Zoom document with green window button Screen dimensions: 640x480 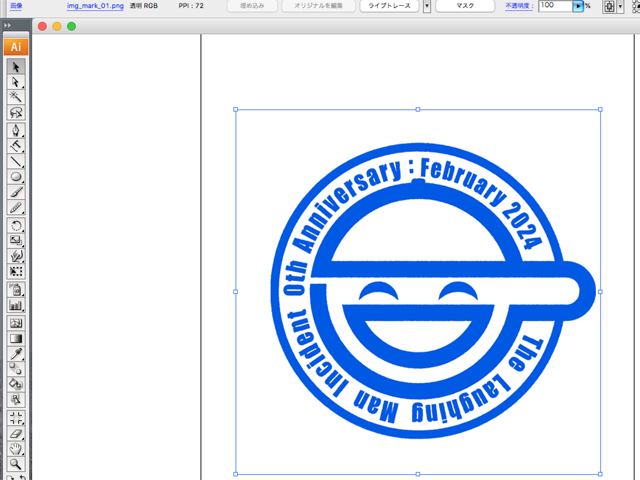coord(71,26)
